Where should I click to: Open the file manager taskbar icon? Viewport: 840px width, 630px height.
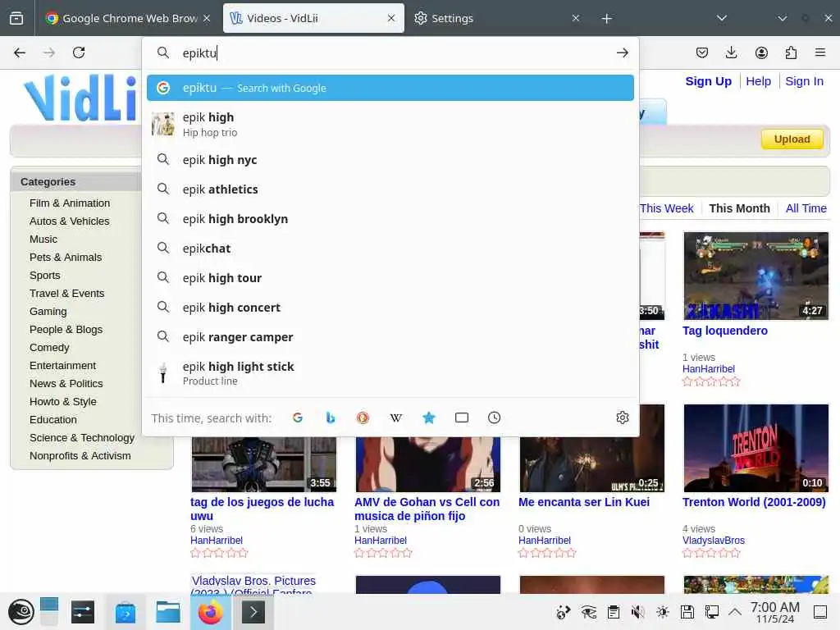tap(167, 612)
